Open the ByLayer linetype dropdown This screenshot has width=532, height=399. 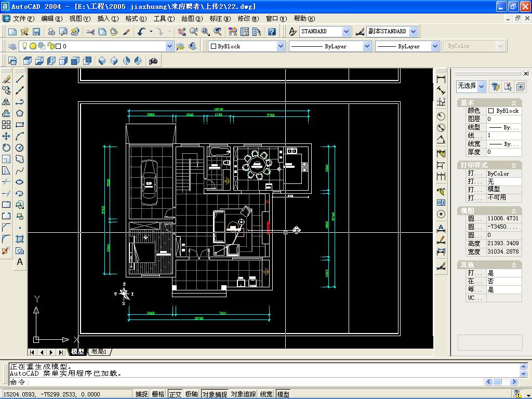pos(367,46)
